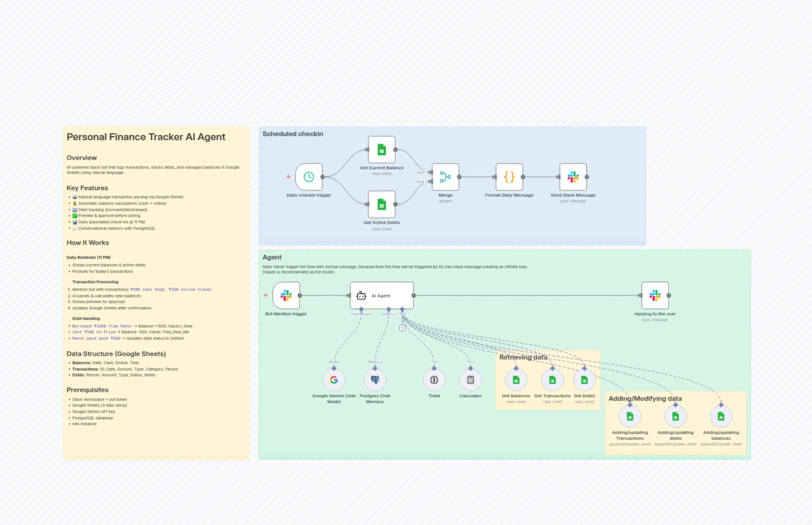Open the Adding/updating Transactions node
The height and width of the screenshot is (525, 812).
click(x=629, y=416)
